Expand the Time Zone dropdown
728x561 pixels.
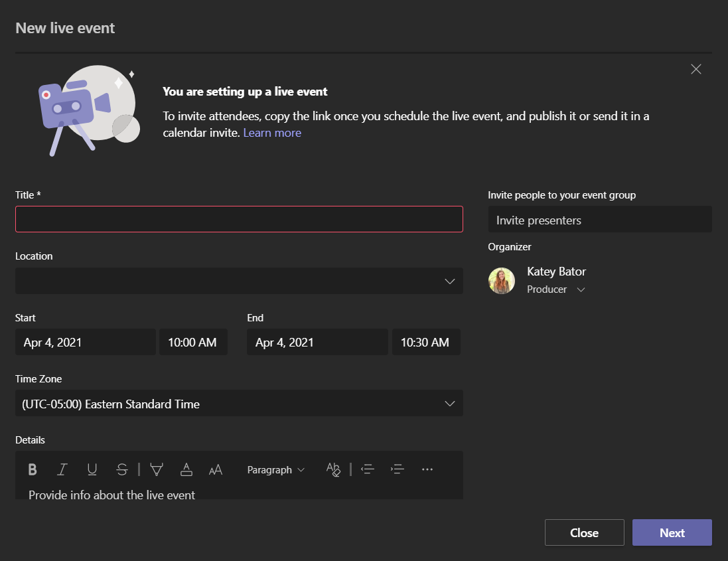pos(239,403)
